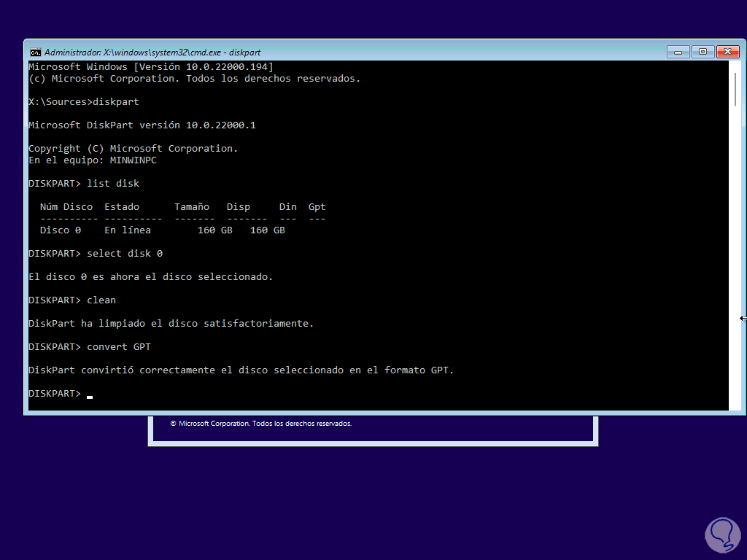Click the 'Gpt' column header
This screenshot has height=560, width=747.
(317, 207)
